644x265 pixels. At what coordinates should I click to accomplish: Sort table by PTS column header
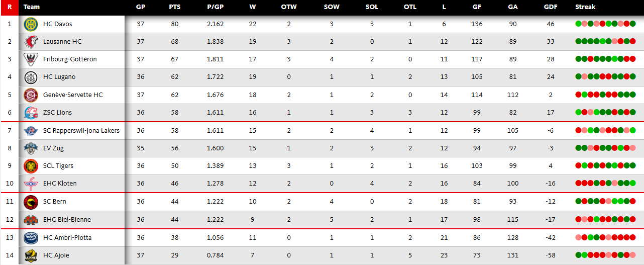coord(174,7)
